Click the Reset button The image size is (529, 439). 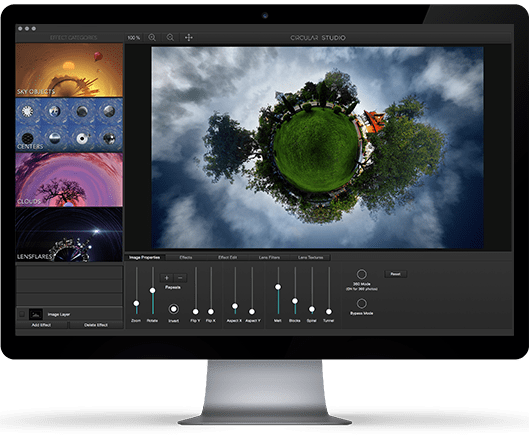395,274
